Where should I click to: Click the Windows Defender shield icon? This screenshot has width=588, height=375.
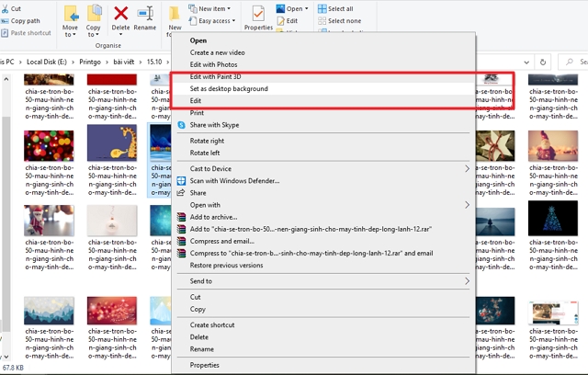181,181
